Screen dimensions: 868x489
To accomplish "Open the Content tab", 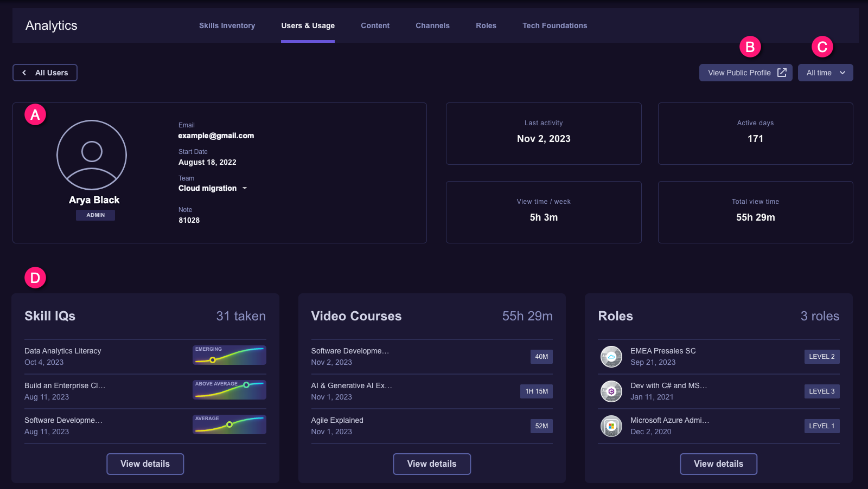I will coord(375,25).
